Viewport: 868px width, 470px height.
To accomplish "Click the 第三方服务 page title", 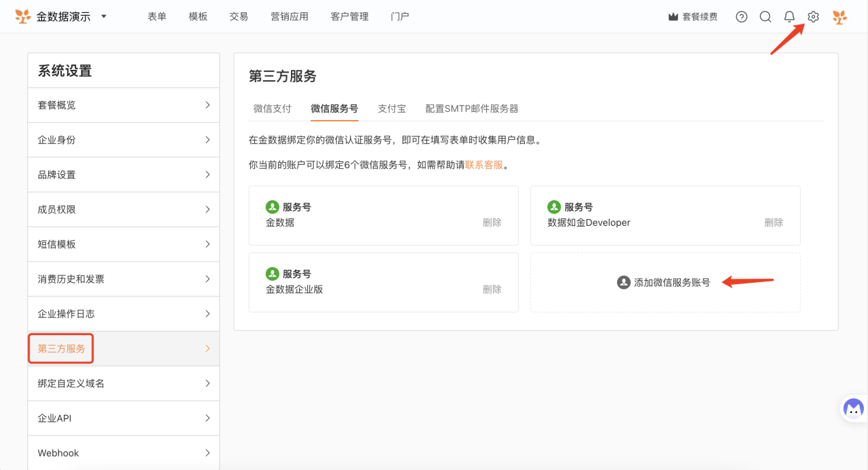I will pos(283,76).
